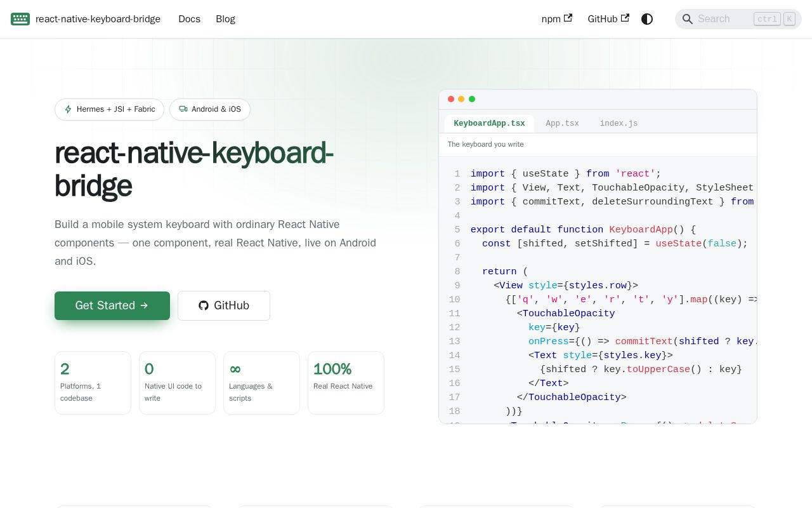
Task: Toggle dark and light color mode
Action: [x=647, y=19]
